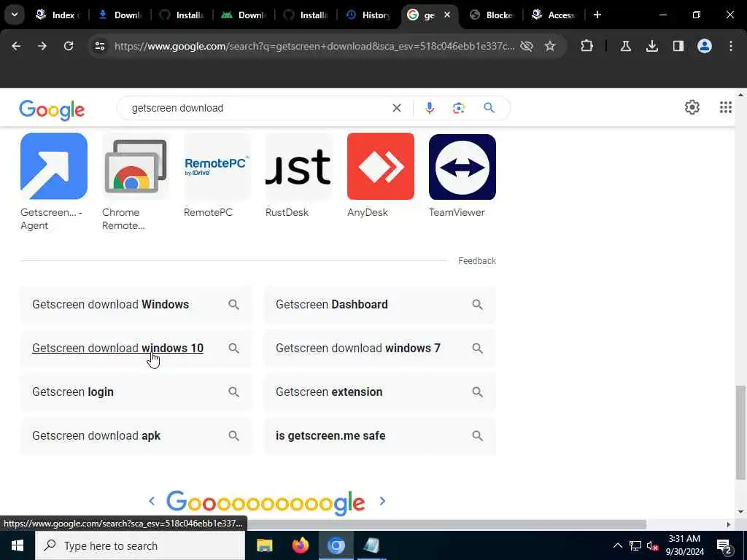Click the horizontal page scrollbar
This screenshot has width=747, height=560.
446,524
